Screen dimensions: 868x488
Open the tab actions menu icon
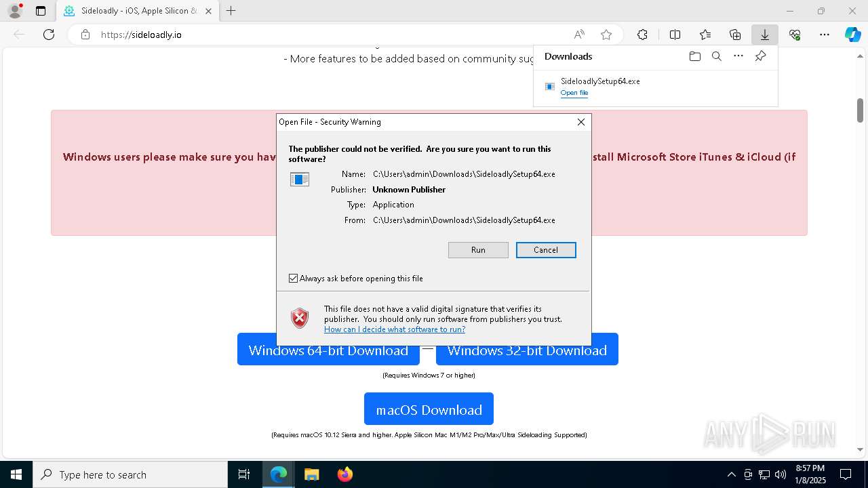41,11
